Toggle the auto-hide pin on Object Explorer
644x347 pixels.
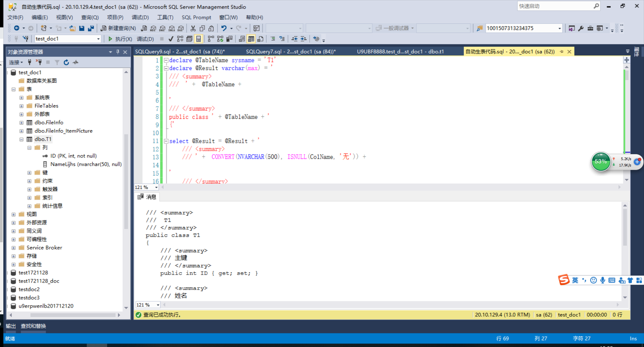(x=117, y=52)
